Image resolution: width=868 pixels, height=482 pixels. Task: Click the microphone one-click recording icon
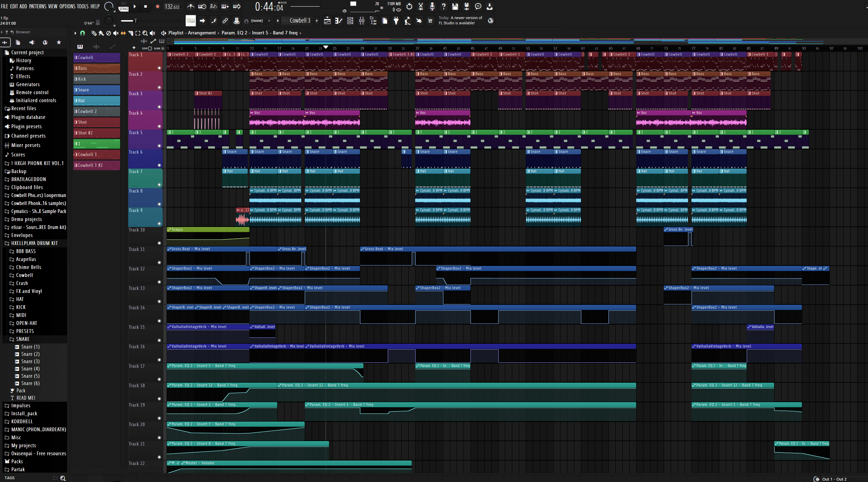point(432,6)
